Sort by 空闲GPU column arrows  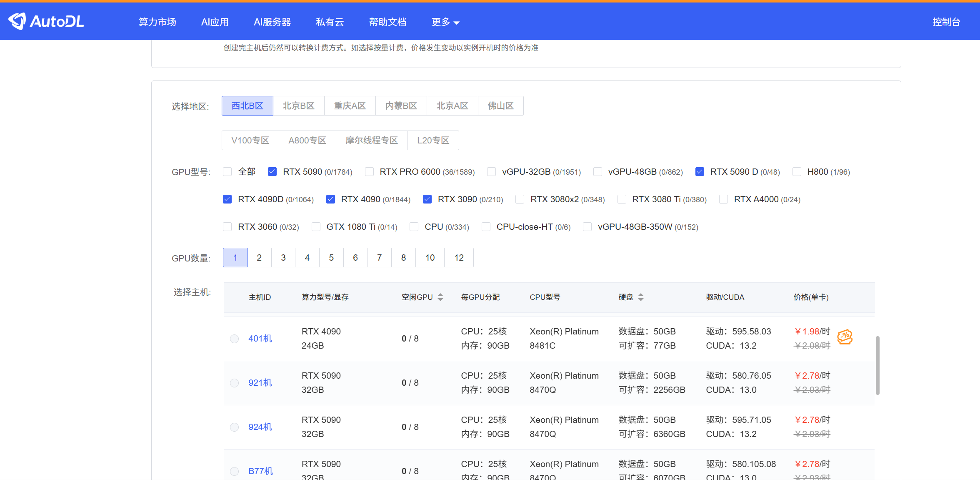pos(440,297)
